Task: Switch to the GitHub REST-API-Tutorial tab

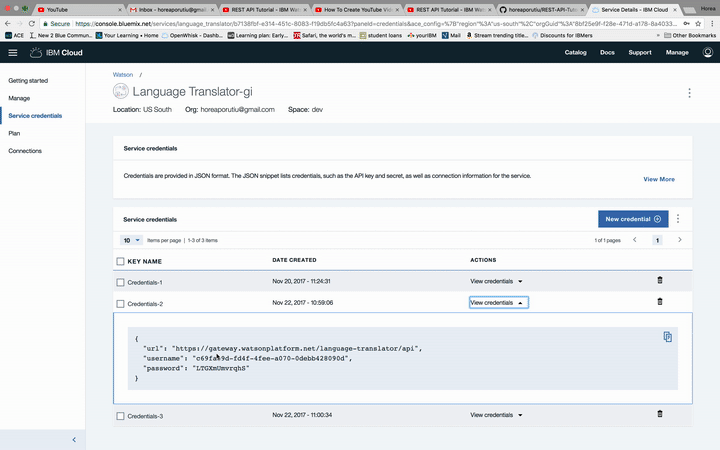Action: pyautogui.click(x=542, y=9)
